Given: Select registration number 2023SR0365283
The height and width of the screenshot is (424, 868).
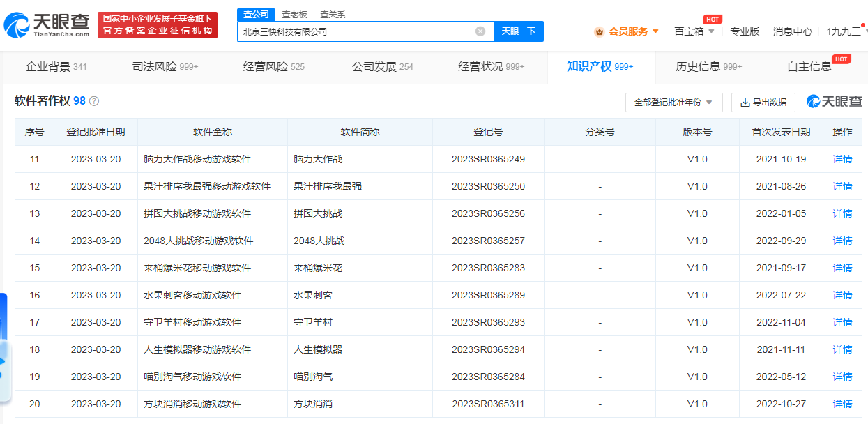Looking at the screenshot, I should tap(488, 268).
